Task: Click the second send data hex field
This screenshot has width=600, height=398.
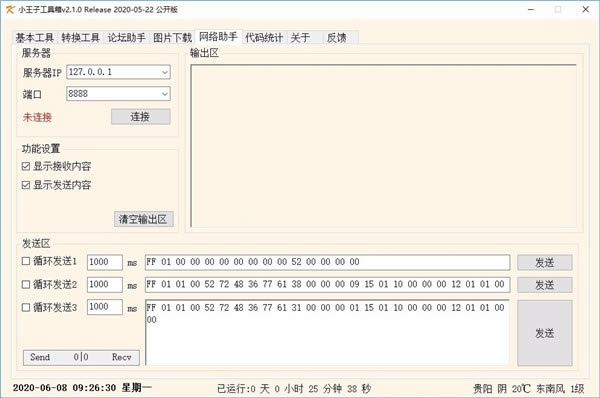Action: click(328, 284)
